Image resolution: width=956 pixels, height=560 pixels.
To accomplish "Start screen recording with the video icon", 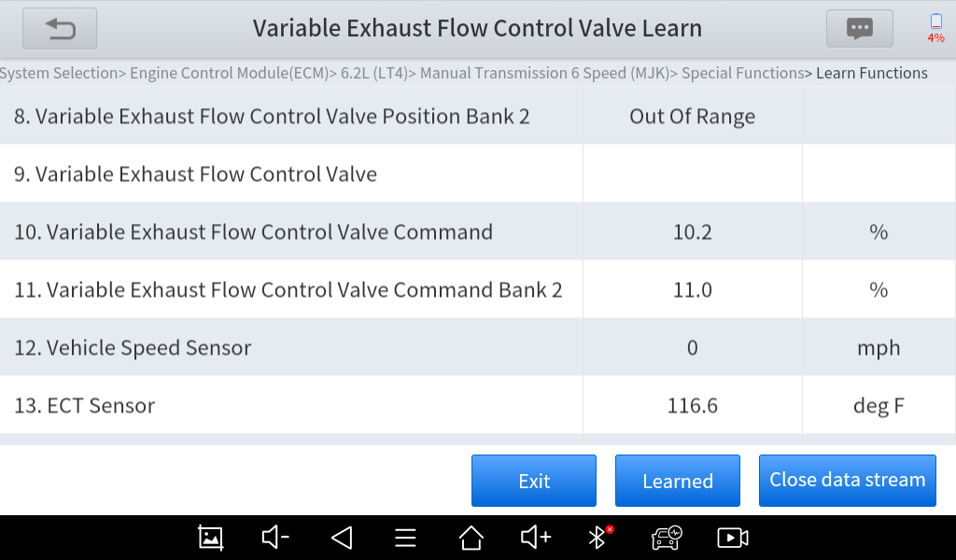I will 733,538.
